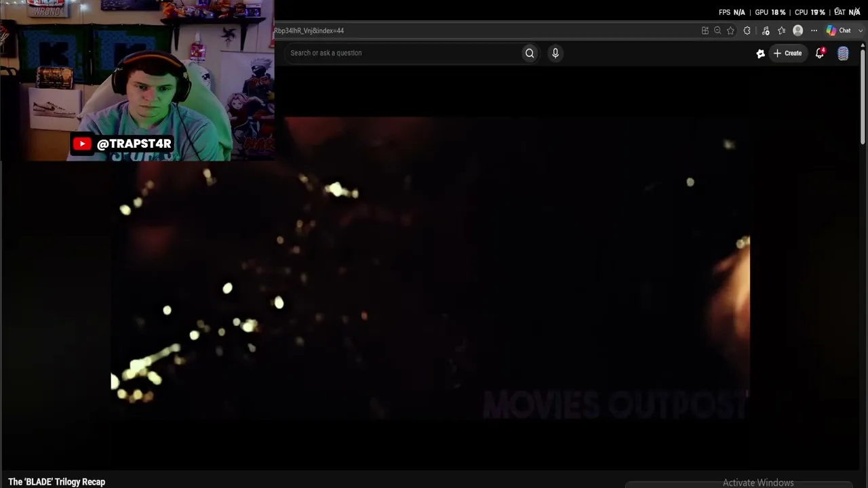The width and height of the screenshot is (868, 488).
Task: Open the browser three-dots settings menu
Action: [x=814, y=30]
